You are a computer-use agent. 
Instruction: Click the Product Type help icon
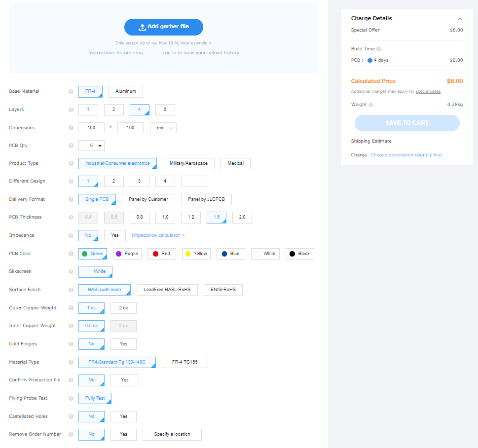tap(71, 163)
